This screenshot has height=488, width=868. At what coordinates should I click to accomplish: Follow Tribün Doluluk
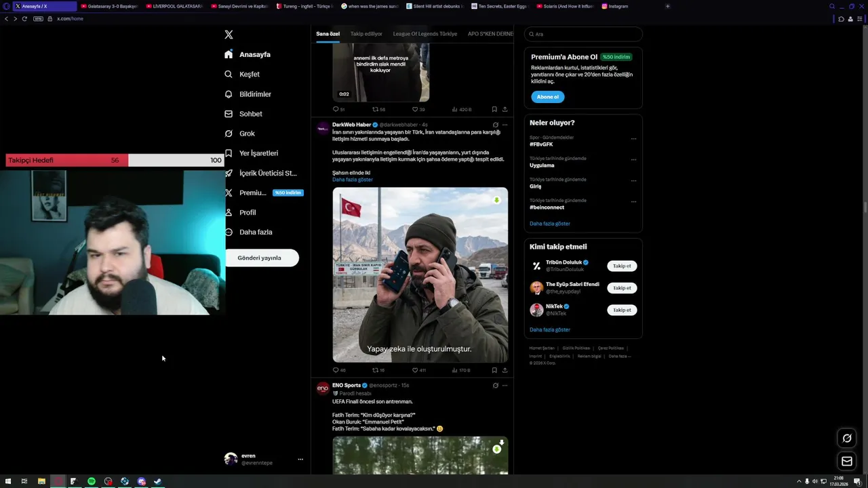(622, 266)
